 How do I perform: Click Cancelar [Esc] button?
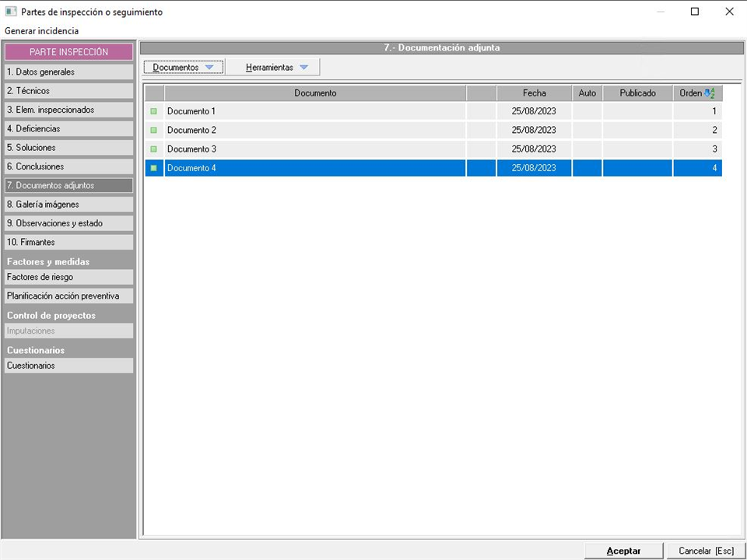[x=706, y=551]
